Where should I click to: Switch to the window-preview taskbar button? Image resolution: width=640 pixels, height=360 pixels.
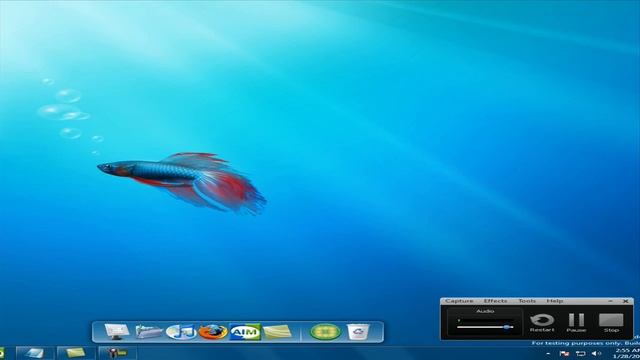35,353
